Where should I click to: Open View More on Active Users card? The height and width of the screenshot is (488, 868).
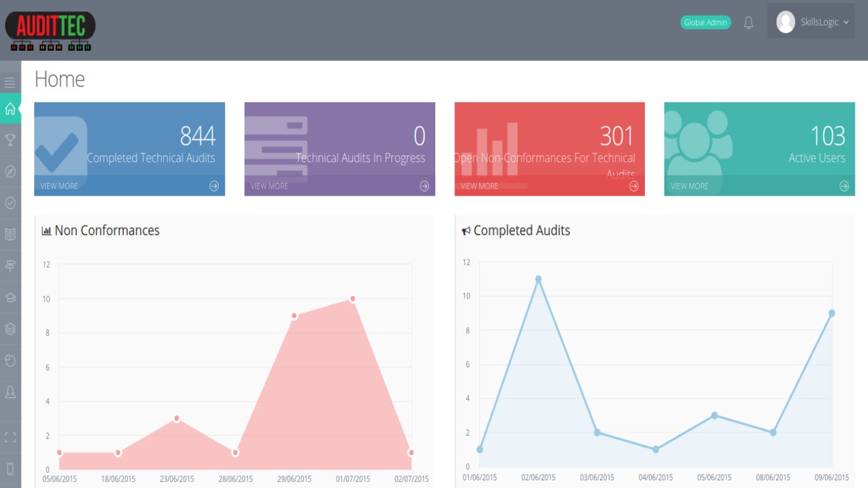759,186
